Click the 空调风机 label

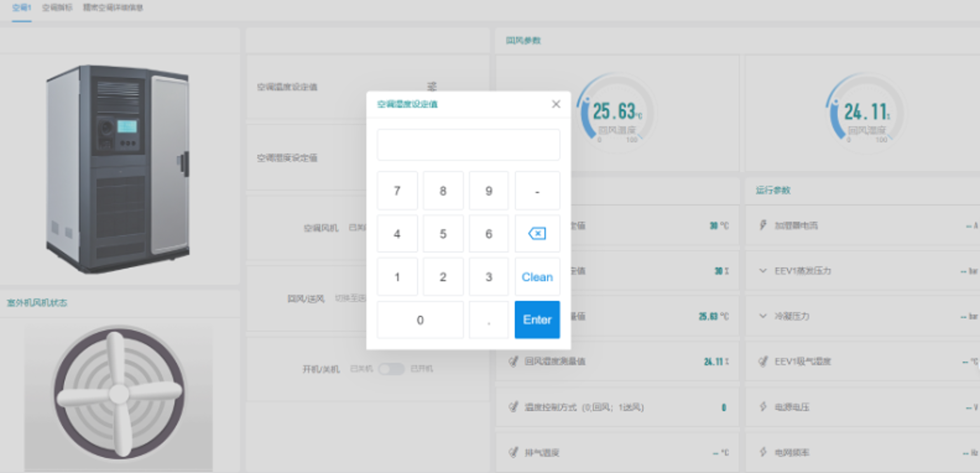321,228
